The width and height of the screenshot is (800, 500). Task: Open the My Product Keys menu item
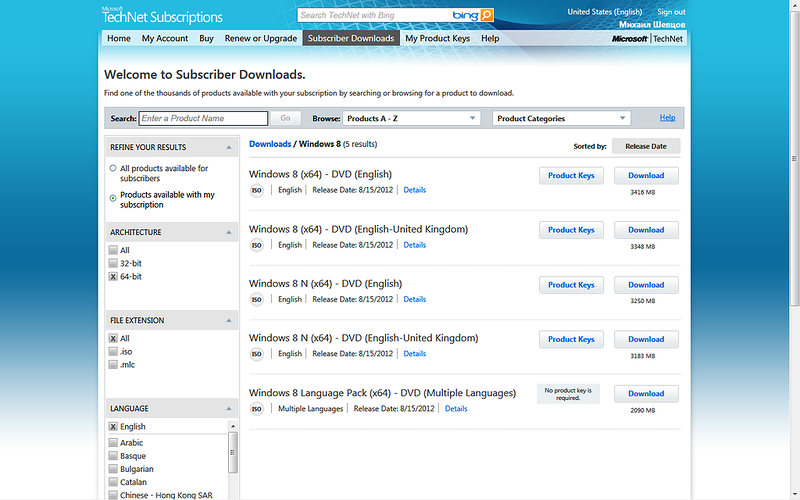437,38
